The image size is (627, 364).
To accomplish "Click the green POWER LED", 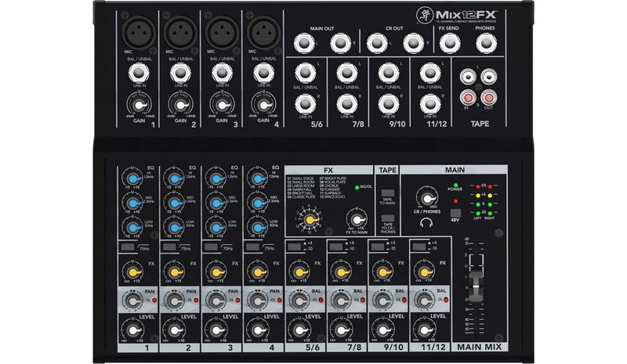I will [x=455, y=186].
